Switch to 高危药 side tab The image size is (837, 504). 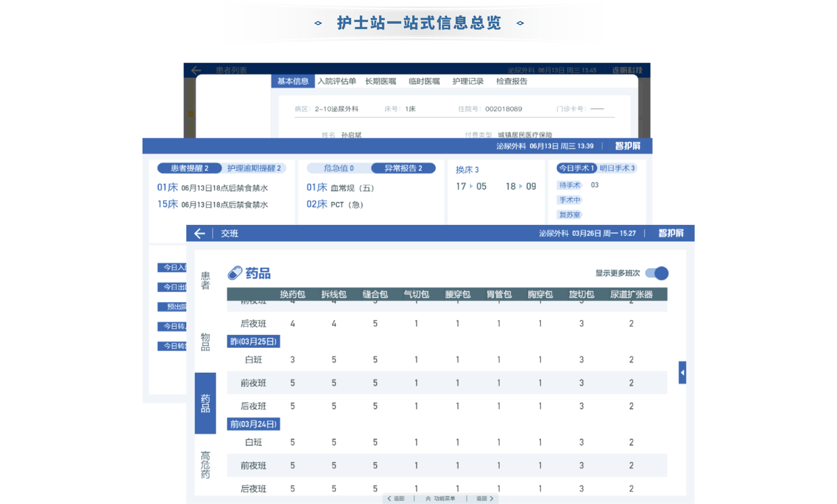tap(206, 465)
